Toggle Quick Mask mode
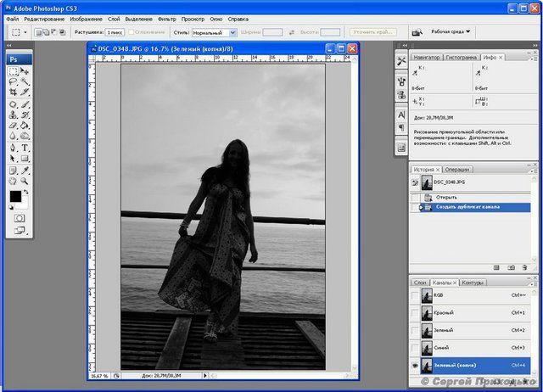The width and height of the screenshot is (543, 392). (x=19, y=217)
